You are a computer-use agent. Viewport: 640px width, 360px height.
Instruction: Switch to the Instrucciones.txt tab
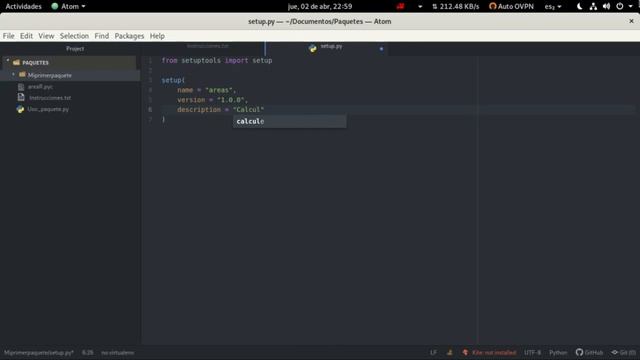[x=207, y=46]
